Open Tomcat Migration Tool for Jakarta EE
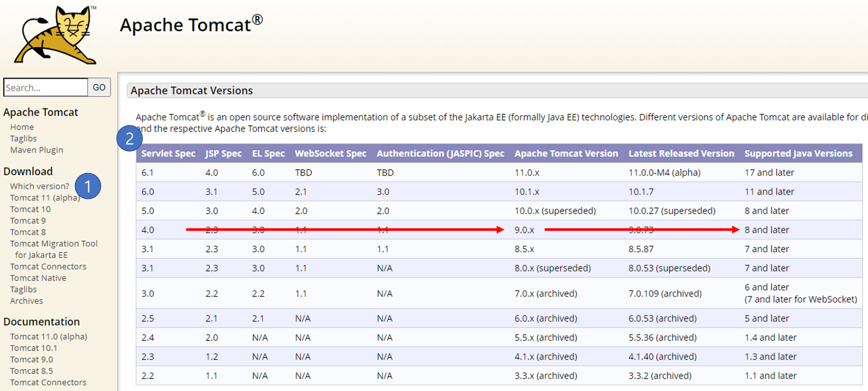The height and width of the screenshot is (391, 868). coord(54,249)
